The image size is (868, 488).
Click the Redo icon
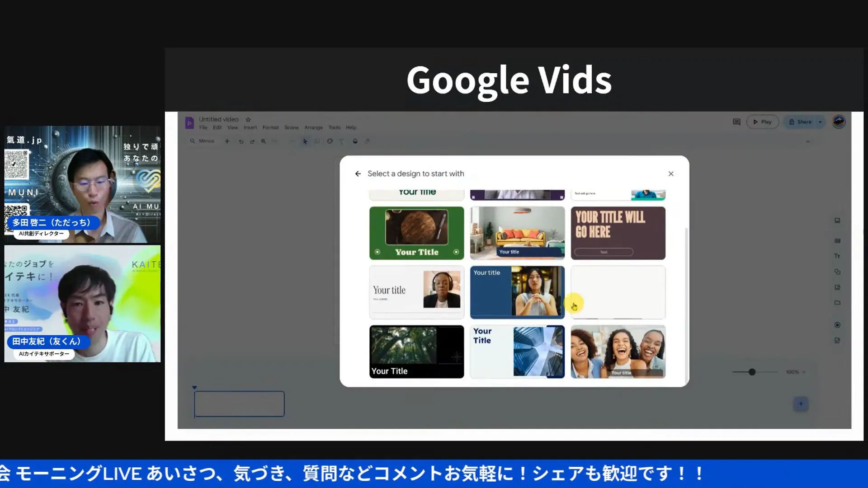coord(252,141)
